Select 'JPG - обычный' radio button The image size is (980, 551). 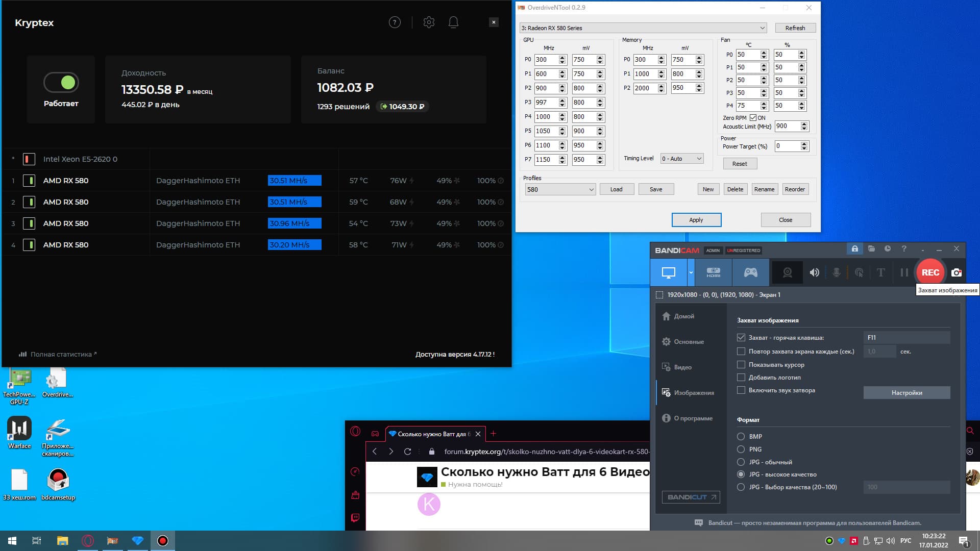(741, 462)
